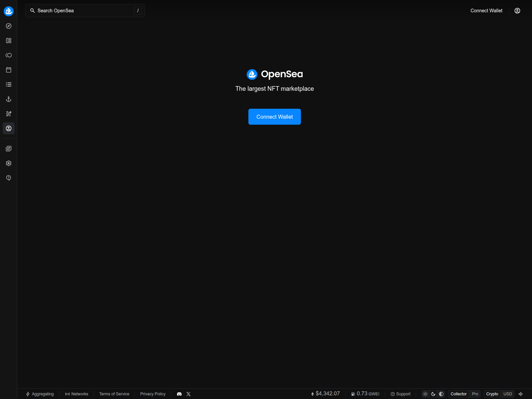Open the Resources library icon in sidebar
This screenshot has width=532, height=399.
tap(9, 149)
